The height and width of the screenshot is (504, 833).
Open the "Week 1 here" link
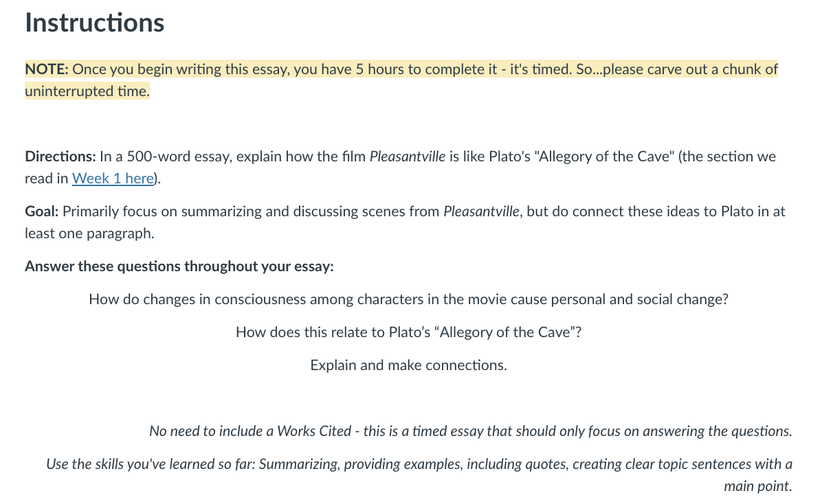pyautogui.click(x=113, y=179)
